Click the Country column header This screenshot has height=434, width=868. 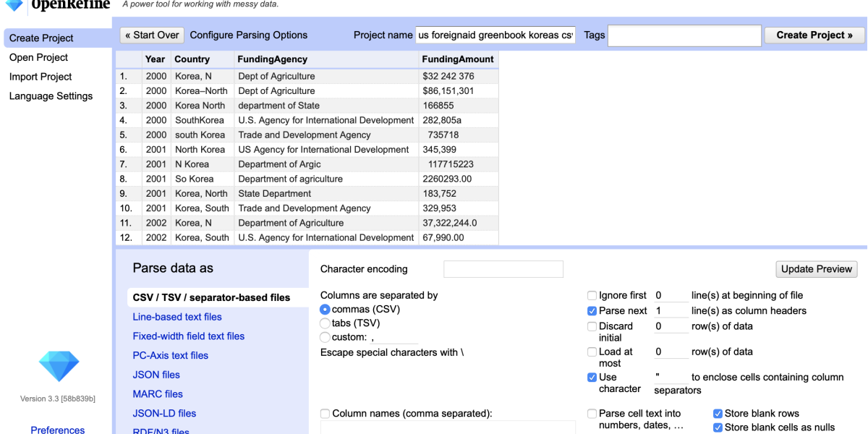[202, 59]
